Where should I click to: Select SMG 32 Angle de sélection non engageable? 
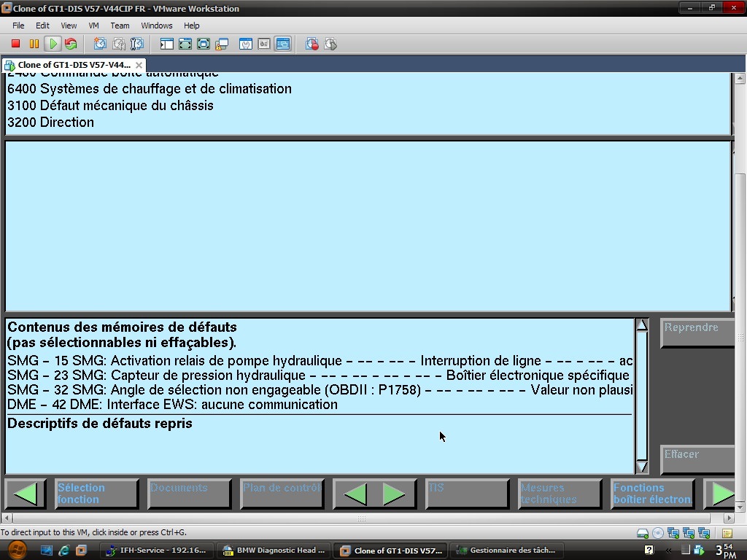pos(320,390)
